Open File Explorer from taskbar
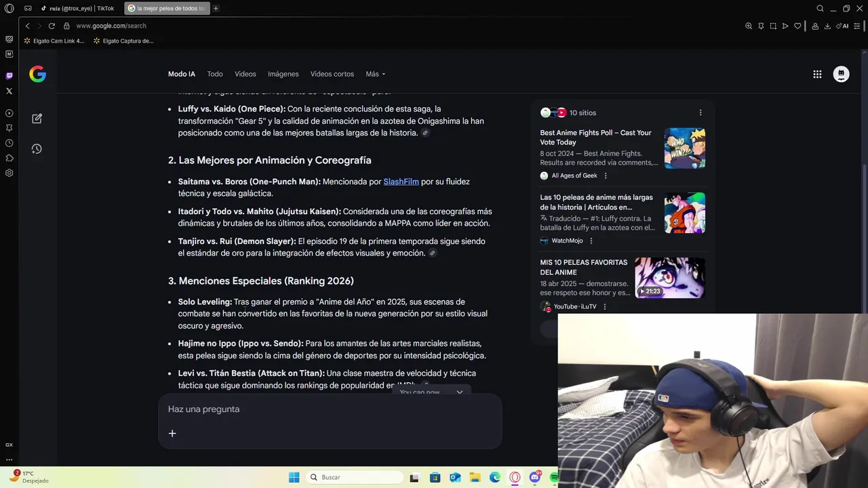 click(475, 477)
